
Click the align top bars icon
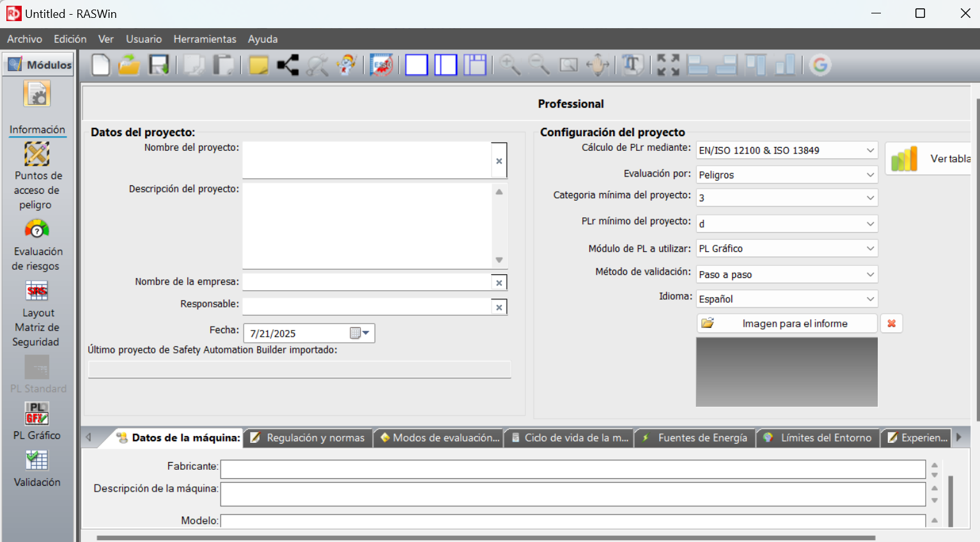756,65
